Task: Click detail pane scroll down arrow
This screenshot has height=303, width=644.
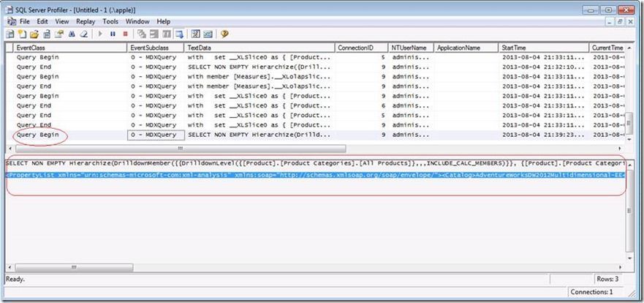Action: (629, 258)
